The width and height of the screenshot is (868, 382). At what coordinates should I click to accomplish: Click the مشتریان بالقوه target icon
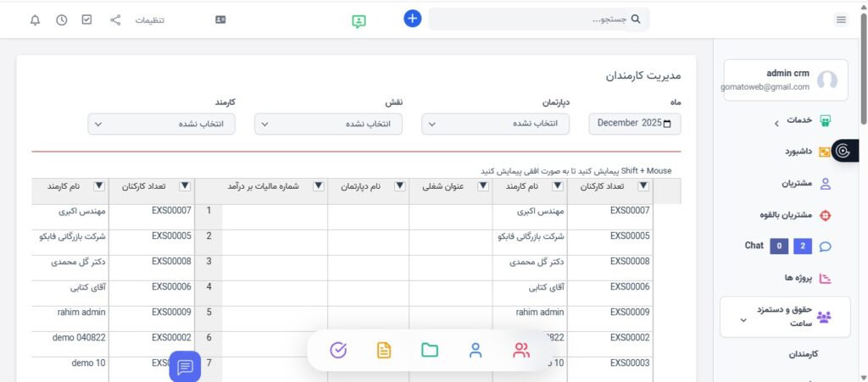[825, 216]
